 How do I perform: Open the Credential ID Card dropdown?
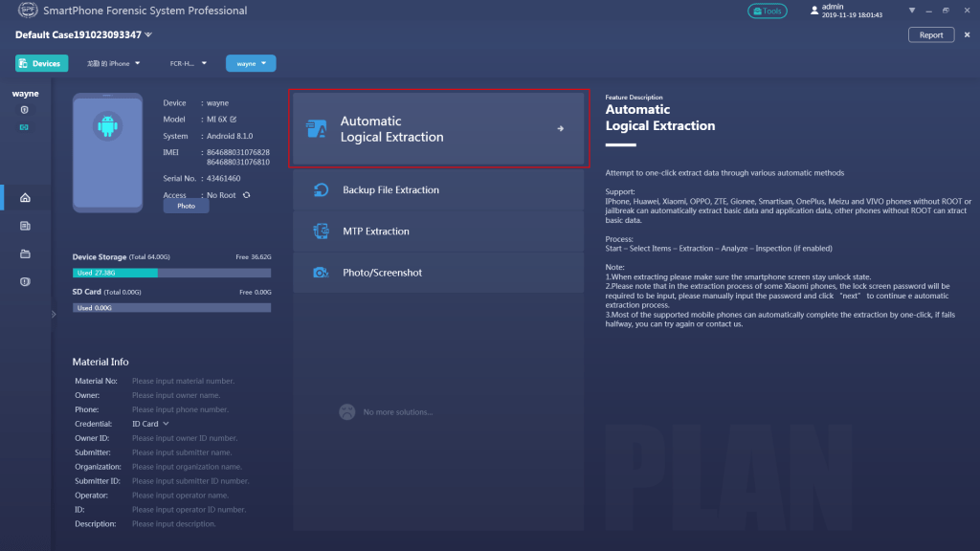(150, 423)
